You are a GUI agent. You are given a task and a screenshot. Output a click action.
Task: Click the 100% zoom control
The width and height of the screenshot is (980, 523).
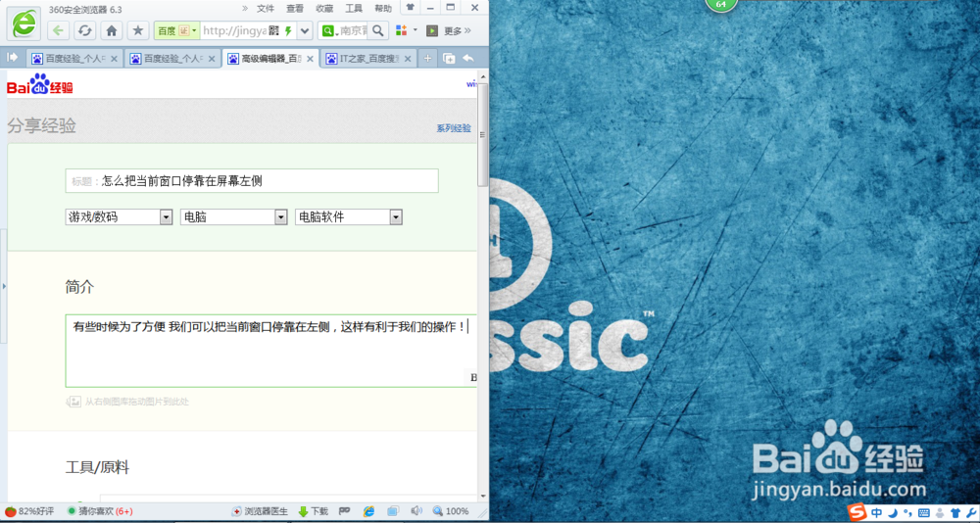coord(451,511)
